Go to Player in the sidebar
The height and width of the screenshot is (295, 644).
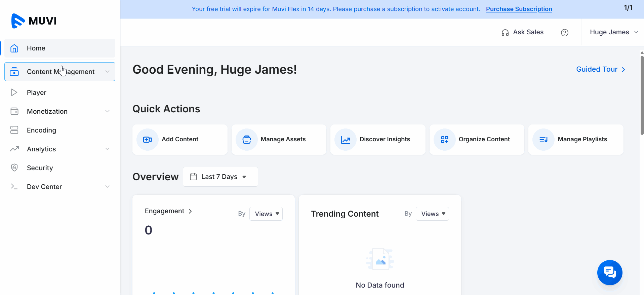(x=37, y=93)
